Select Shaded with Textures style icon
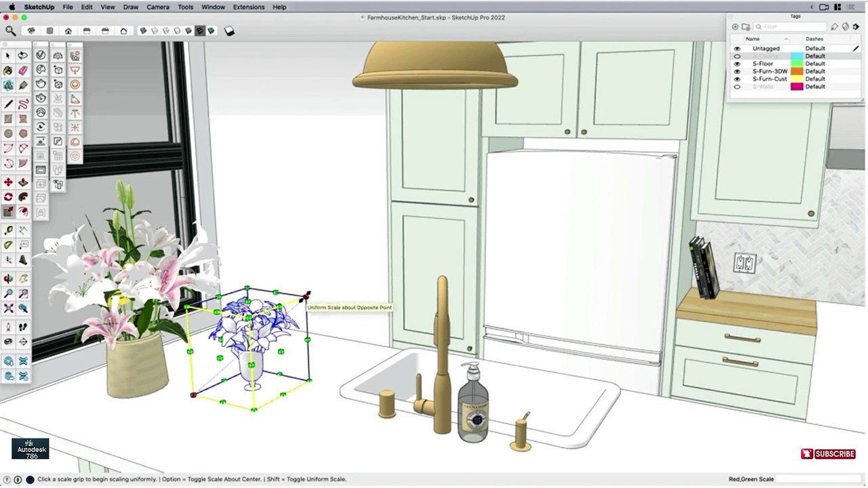 [201, 30]
